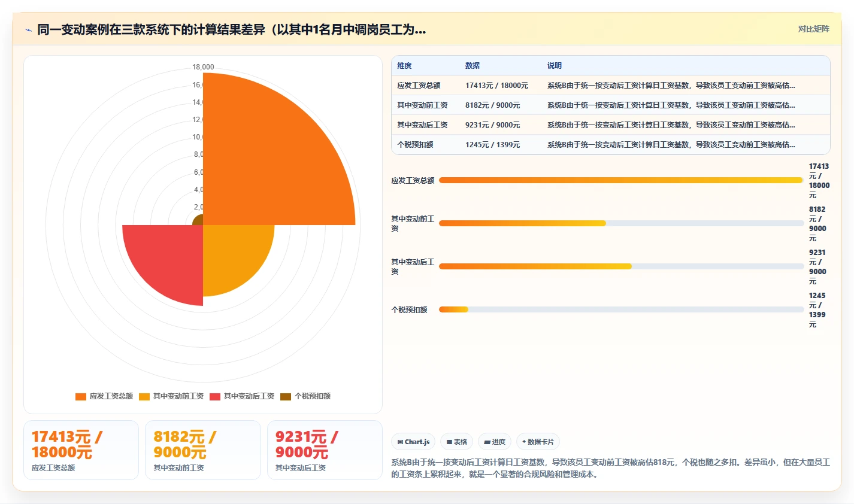The width and height of the screenshot is (854, 504).
Task: Click the 维度 table column header
Action: (x=404, y=66)
